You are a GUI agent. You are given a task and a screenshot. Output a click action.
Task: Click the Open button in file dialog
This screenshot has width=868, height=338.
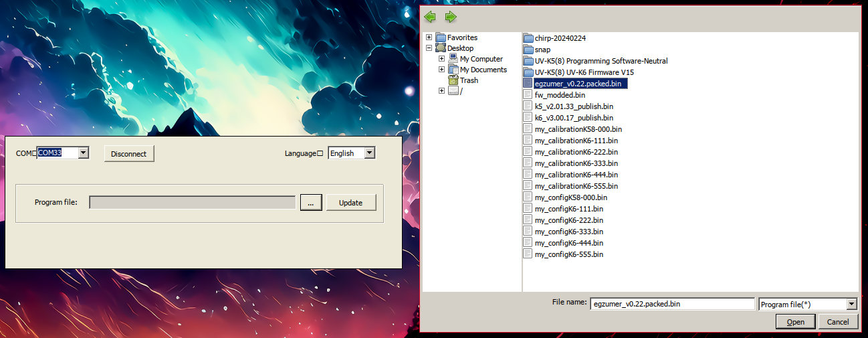pyautogui.click(x=795, y=322)
